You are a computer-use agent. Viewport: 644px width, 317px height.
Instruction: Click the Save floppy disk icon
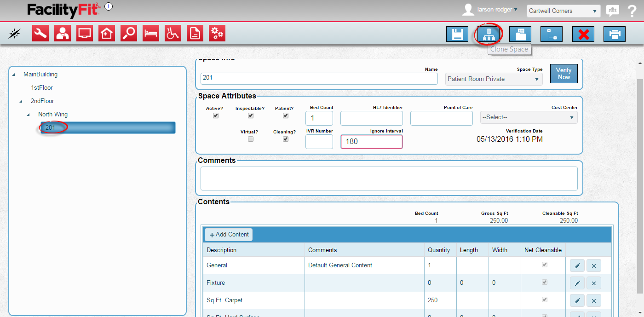(x=457, y=35)
